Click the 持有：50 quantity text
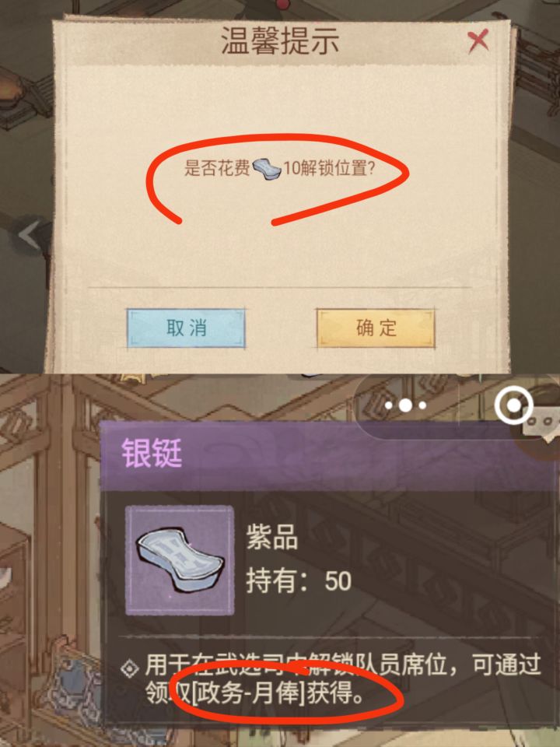 click(299, 580)
